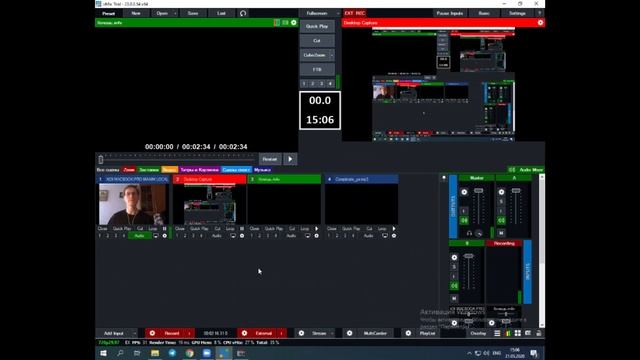
Task: Toggle Solo button on bus A
Action: [x=501, y=202]
